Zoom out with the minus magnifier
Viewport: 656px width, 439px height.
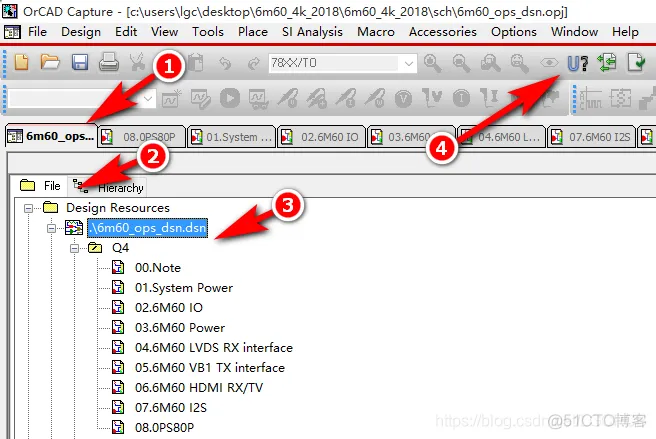(461, 63)
